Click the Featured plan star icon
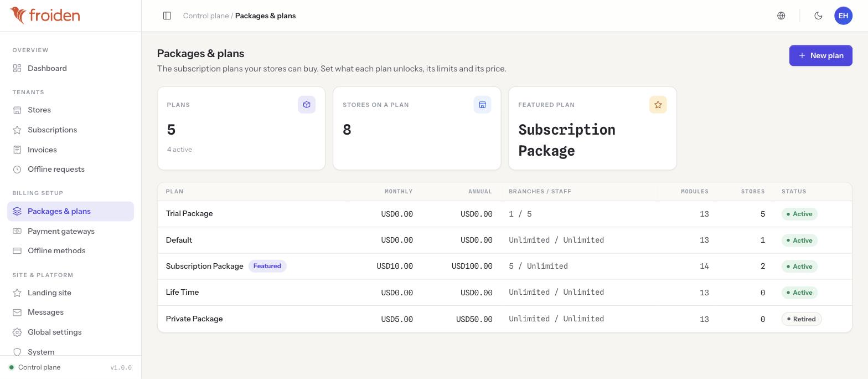868x379 pixels. pos(658,105)
